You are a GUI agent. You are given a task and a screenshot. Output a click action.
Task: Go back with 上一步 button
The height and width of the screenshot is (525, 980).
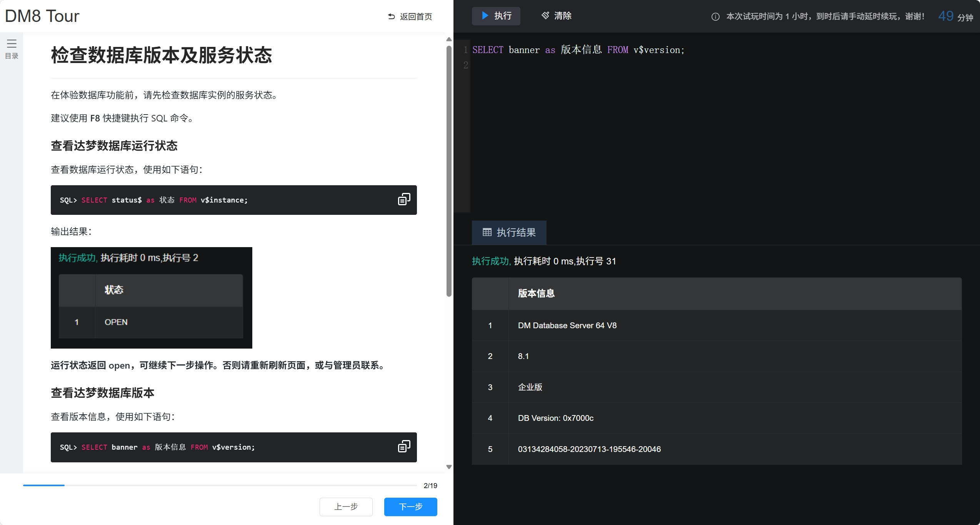click(x=346, y=507)
